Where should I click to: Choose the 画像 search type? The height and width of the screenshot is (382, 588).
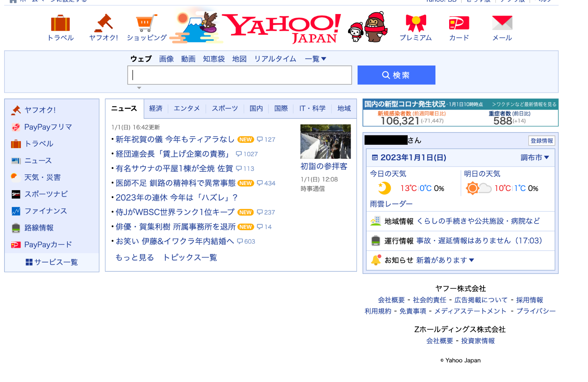click(166, 59)
